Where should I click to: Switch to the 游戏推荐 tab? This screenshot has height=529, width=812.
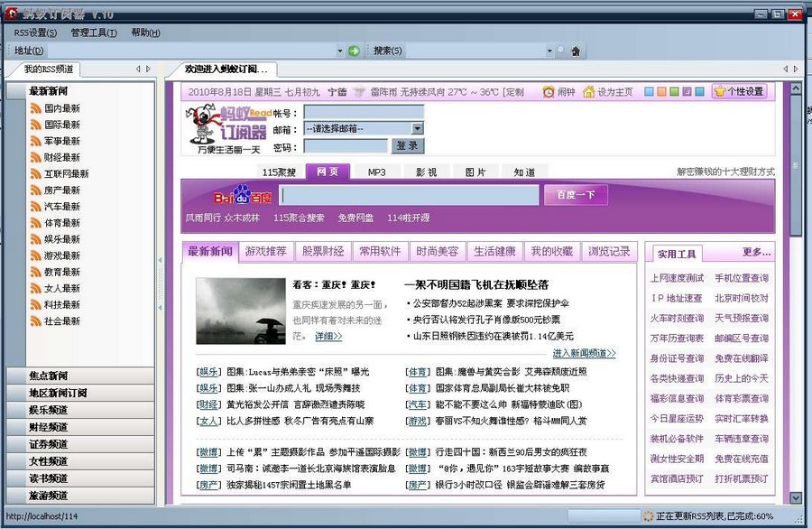[265, 251]
